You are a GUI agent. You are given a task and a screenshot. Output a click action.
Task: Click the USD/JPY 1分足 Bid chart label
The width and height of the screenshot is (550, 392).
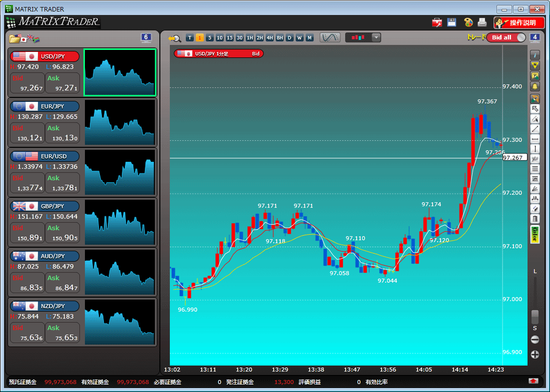coord(218,53)
